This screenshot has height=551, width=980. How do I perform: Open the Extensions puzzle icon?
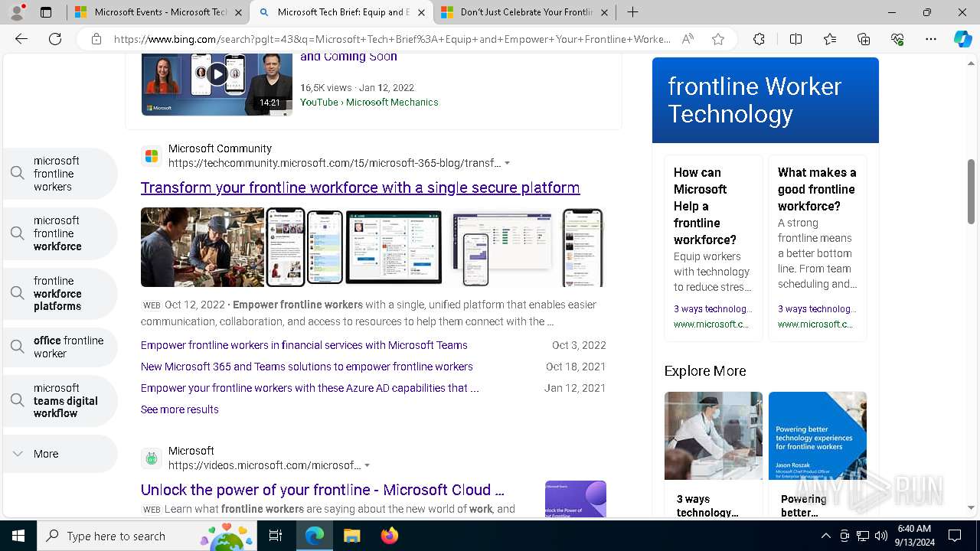(759, 39)
